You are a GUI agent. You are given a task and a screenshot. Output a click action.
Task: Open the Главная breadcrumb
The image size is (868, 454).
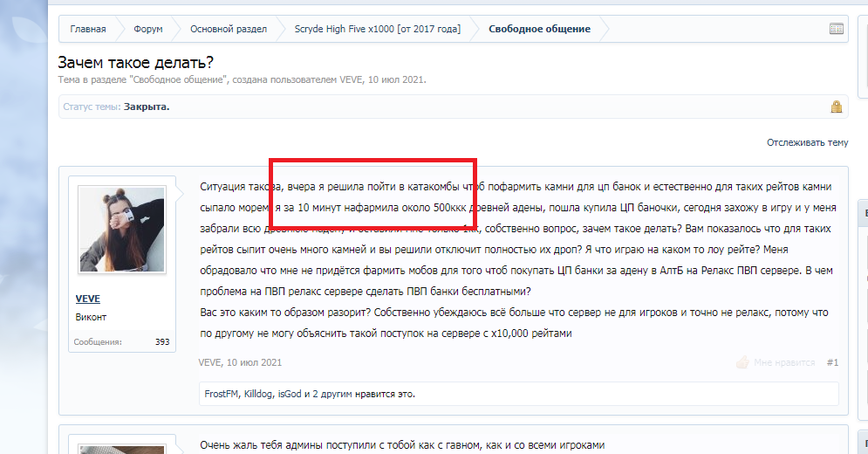pos(88,29)
